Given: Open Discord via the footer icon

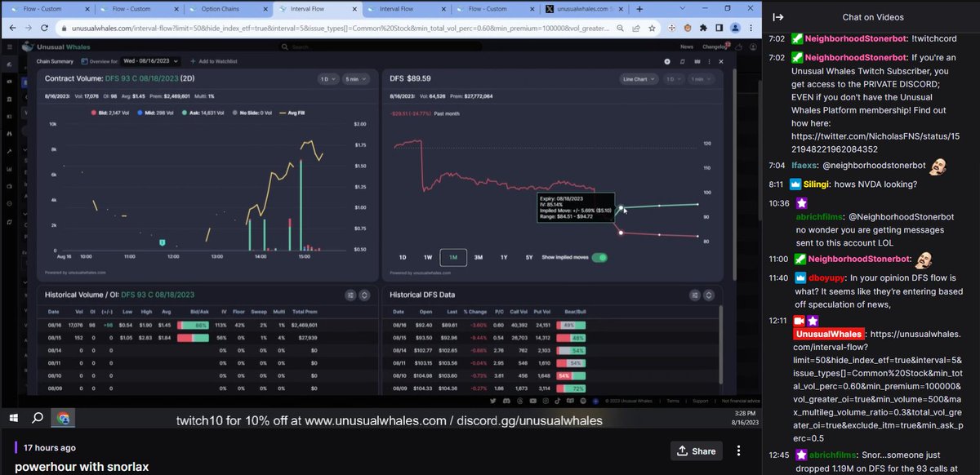Looking at the screenshot, I should (506, 401).
